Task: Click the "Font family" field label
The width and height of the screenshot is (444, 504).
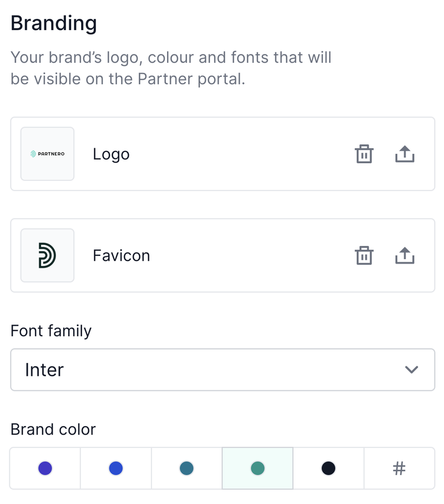Action: pos(51,331)
